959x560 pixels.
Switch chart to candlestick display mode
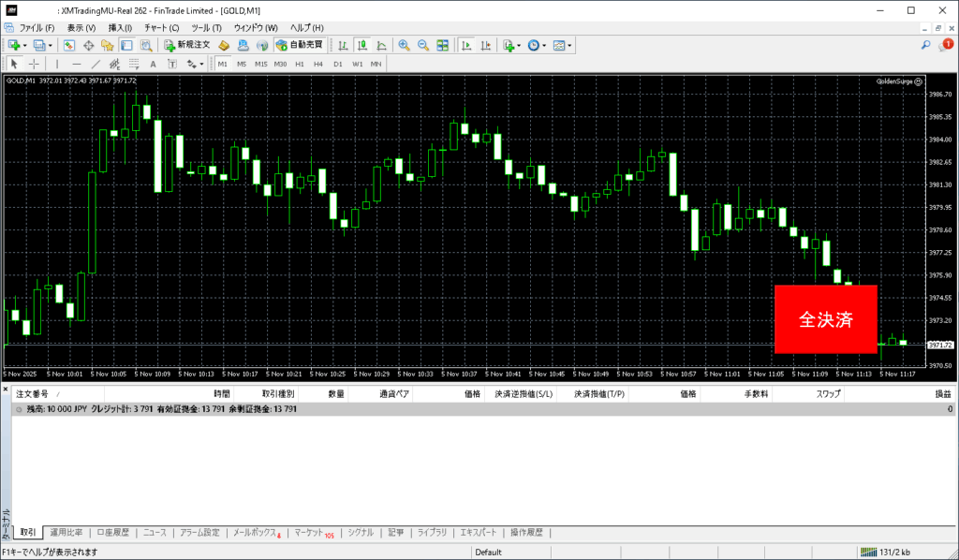[361, 45]
